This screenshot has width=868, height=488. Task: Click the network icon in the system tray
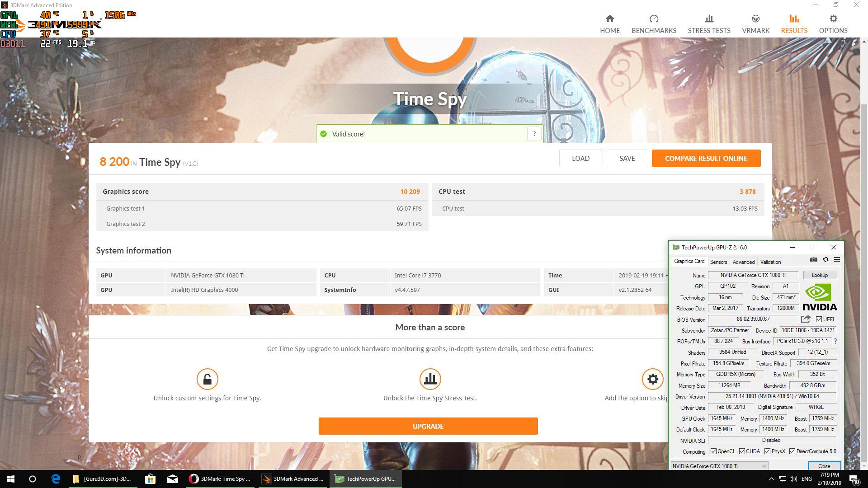[x=782, y=479]
